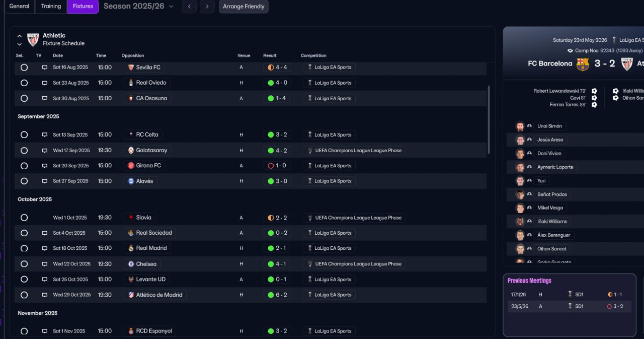Select the Levante UD fixture radio button
The height and width of the screenshot is (339, 644).
(x=24, y=279)
